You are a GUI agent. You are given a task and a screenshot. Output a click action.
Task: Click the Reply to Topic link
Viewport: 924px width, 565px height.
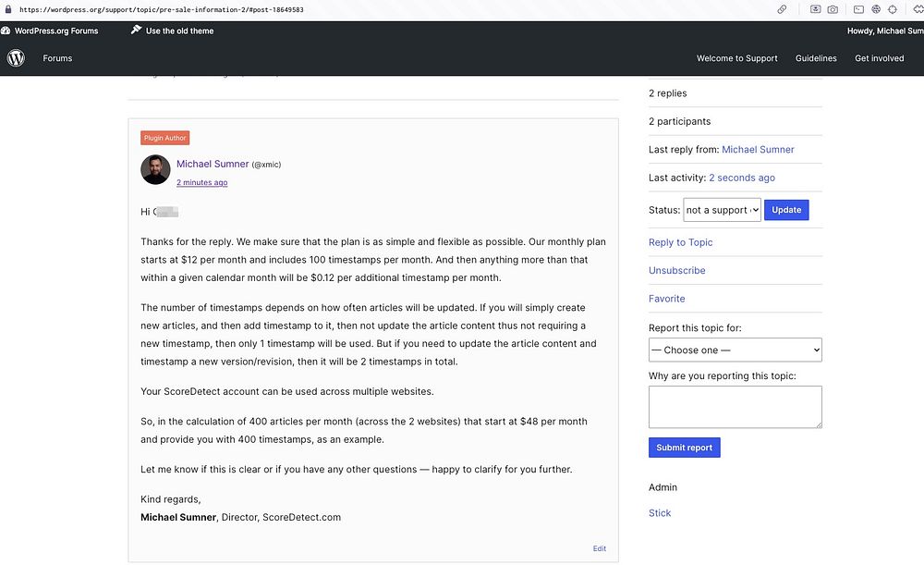click(680, 242)
